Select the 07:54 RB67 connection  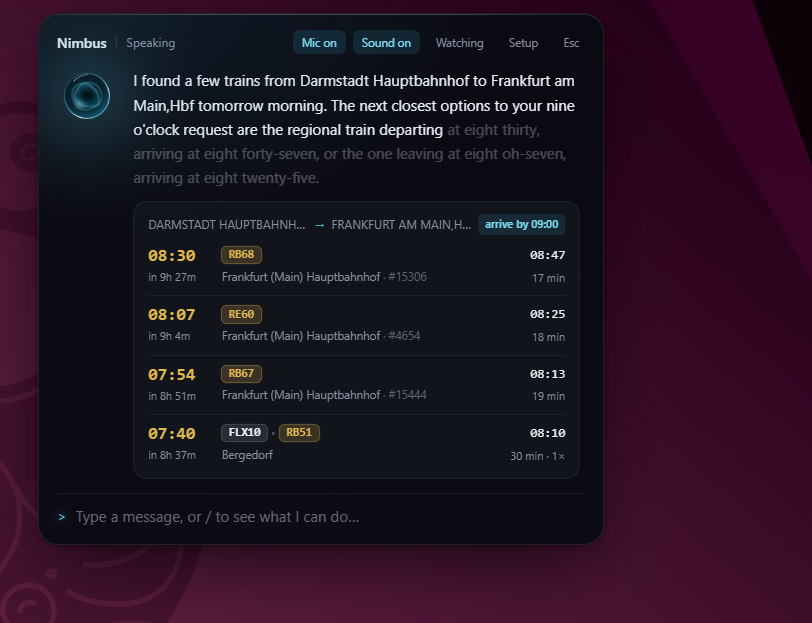(x=356, y=385)
